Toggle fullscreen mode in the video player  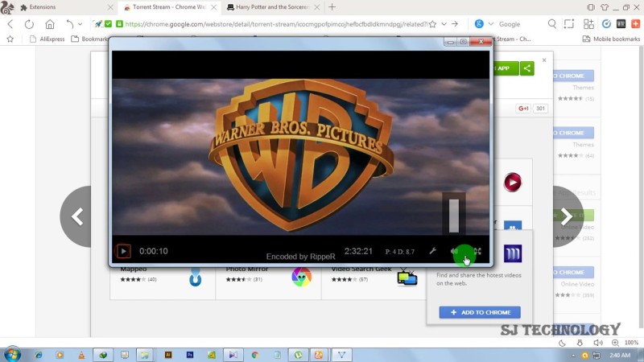tap(477, 252)
